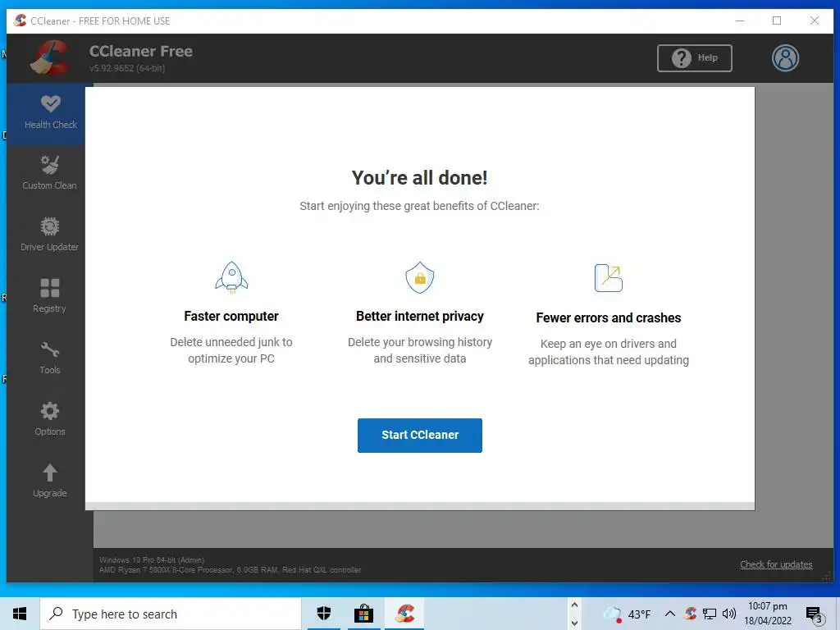Viewport: 840px width, 630px height.
Task: Click the CCleaner taskbar icon
Action: (404, 614)
